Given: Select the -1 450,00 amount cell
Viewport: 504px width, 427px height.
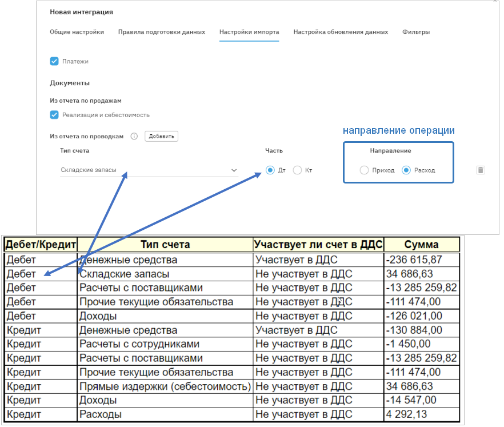Looking at the screenshot, I should [421, 344].
